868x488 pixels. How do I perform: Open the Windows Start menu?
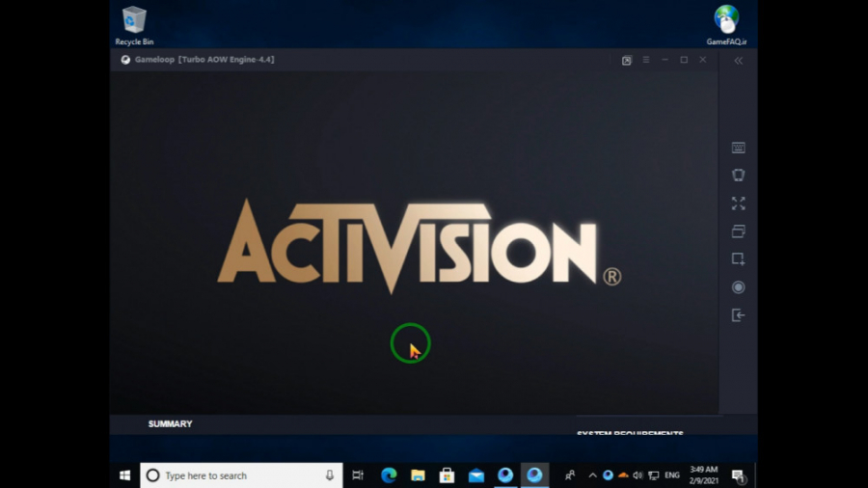[125, 475]
